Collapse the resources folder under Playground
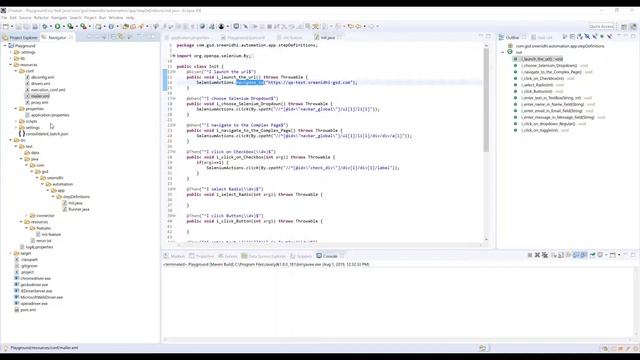 click(x=11, y=64)
